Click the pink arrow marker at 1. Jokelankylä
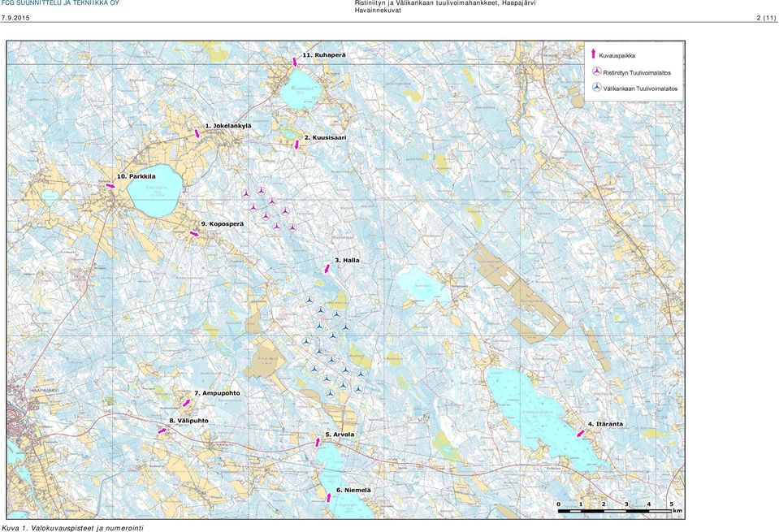 pyautogui.click(x=197, y=134)
